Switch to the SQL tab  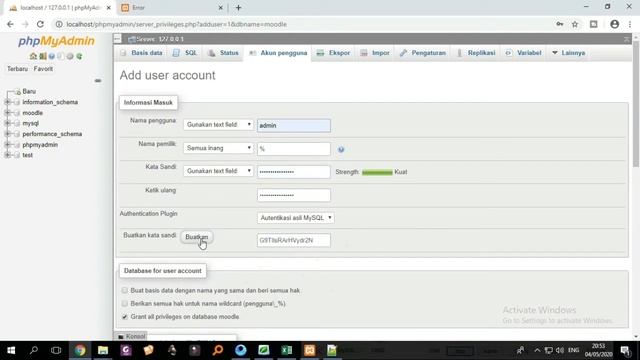pyautogui.click(x=185, y=53)
